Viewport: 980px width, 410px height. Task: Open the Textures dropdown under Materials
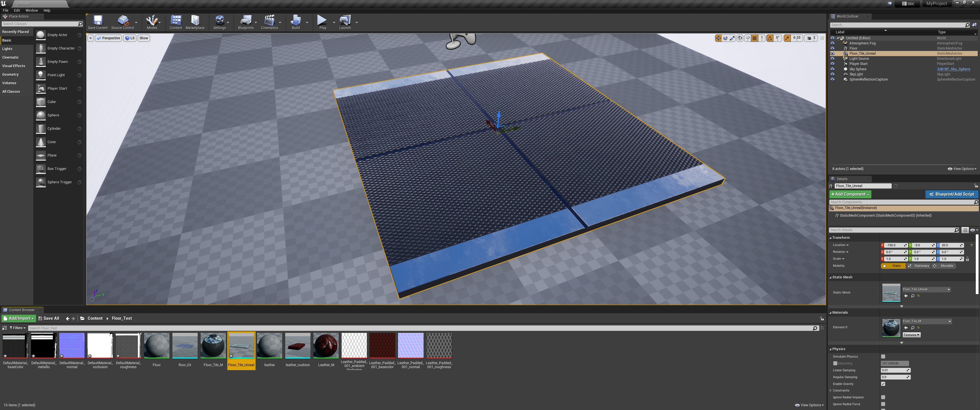click(x=911, y=335)
